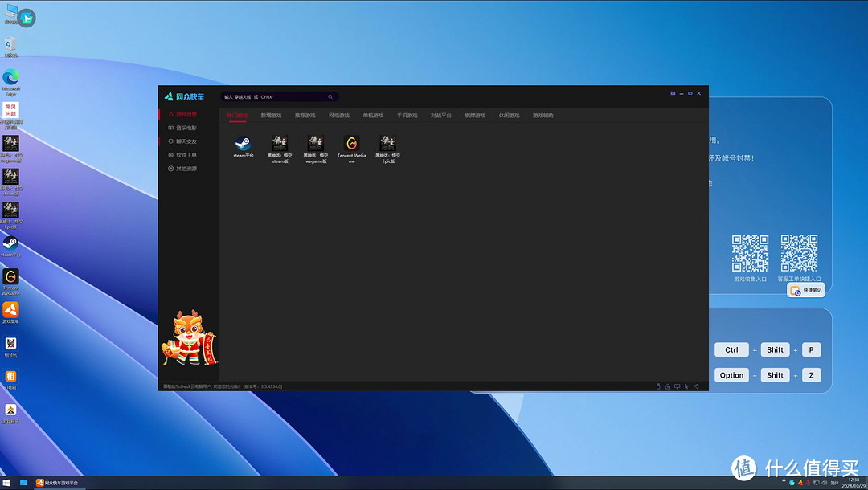Click the monitor icon in the bottom status bar
The height and width of the screenshot is (490, 868).
tap(677, 386)
